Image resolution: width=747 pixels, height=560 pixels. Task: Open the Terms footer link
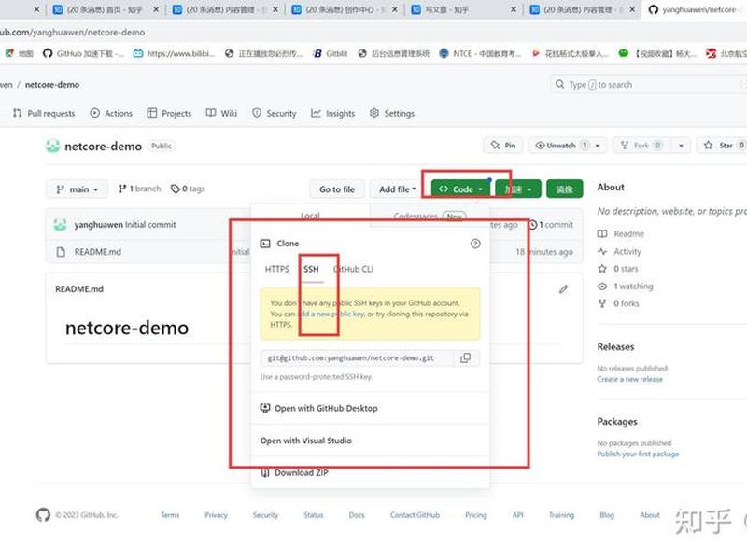point(170,515)
